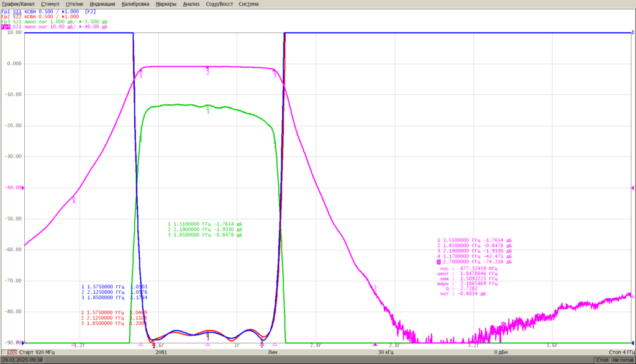Activate the highlighted Гр4 trace tag
The image size is (636, 364).
(x=6, y=27)
